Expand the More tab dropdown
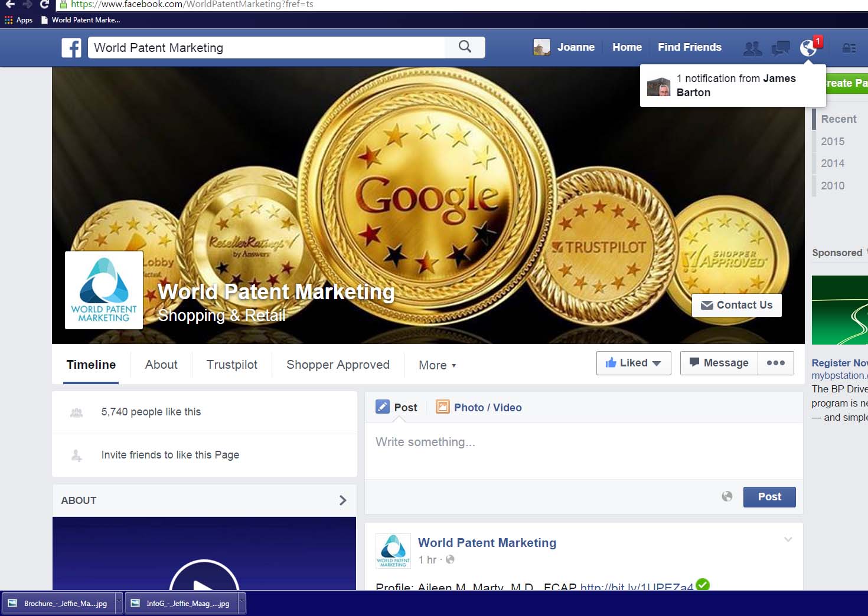 click(437, 365)
